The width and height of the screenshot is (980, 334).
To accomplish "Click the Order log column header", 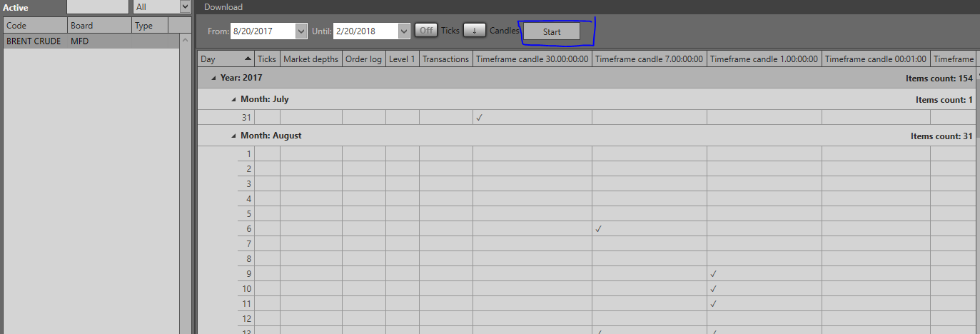I will tap(363, 59).
